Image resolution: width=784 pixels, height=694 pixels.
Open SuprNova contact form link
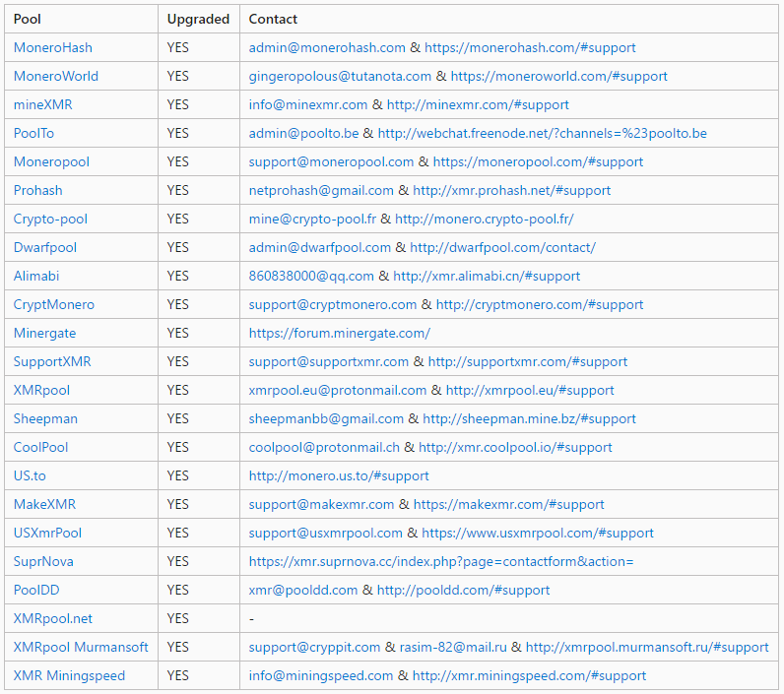coord(441,561)
